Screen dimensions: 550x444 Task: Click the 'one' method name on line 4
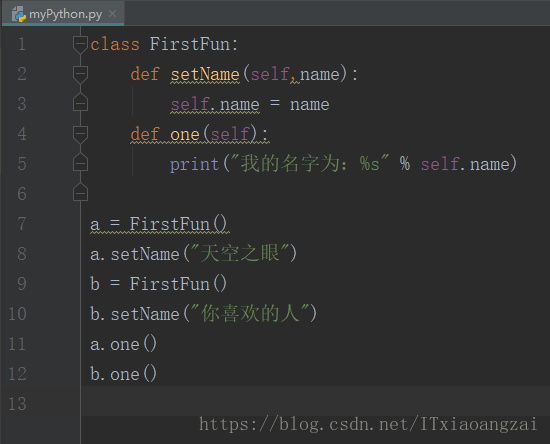click(x=185, y=135)
